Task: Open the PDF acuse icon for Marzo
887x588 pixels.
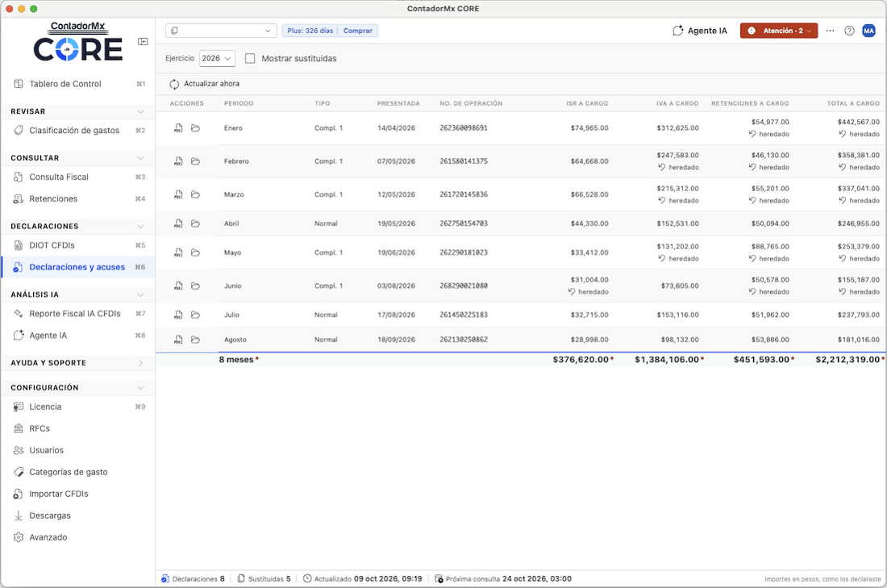Action: click(x=178, y=194)
